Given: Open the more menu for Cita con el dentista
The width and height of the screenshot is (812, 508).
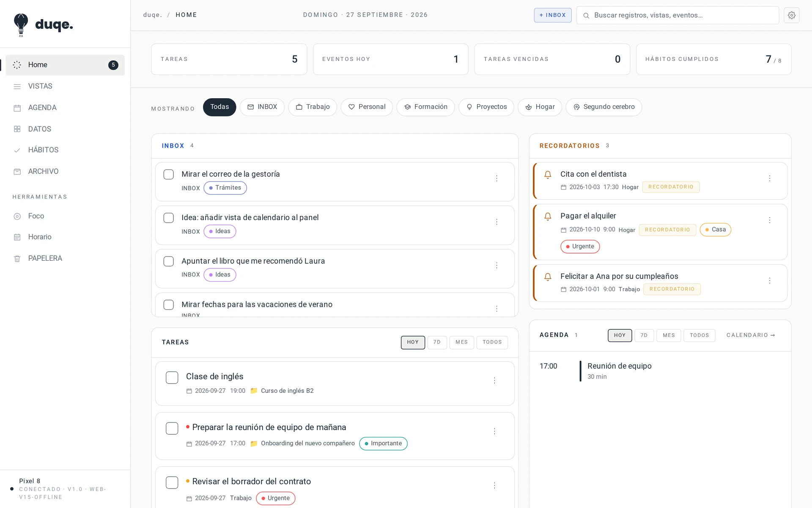Looking at the screenshot, I should (769, 179).
